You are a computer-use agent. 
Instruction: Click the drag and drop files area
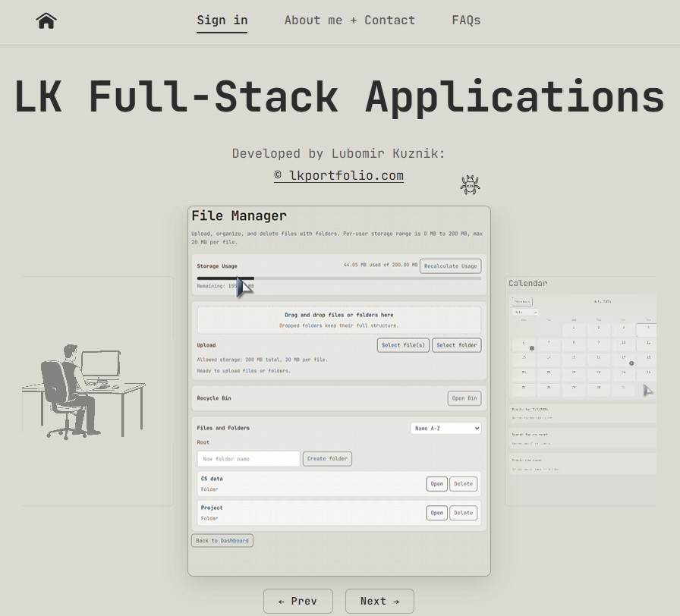tap(338, 320)
